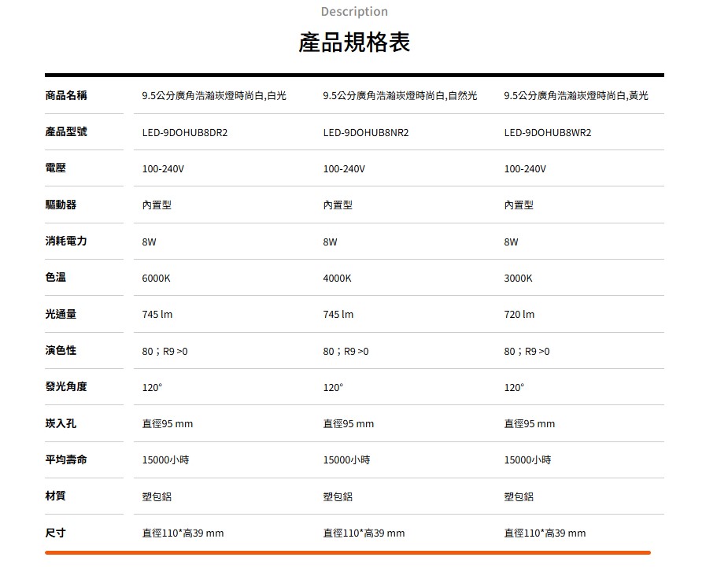This screenshot has width=728, height=572.
Task: Click 15000小時 in the LED-9DOHUB8DR2 column
Action: coord(165,459)
